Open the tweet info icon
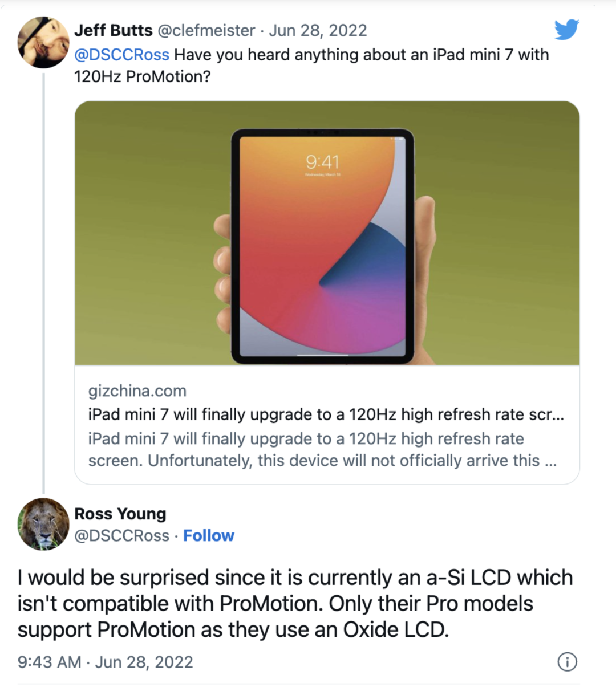 click(566, 661)
